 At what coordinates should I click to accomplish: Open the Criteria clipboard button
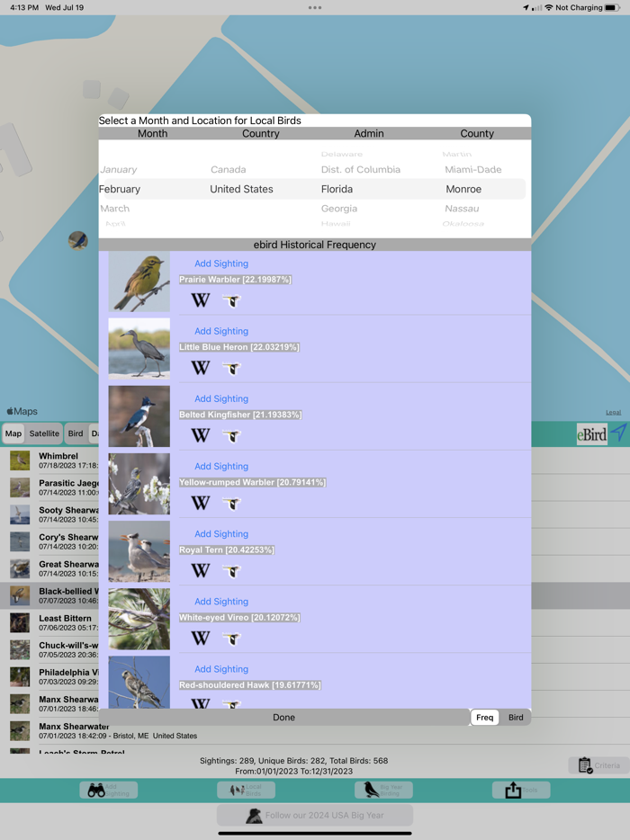click(598, 765)
